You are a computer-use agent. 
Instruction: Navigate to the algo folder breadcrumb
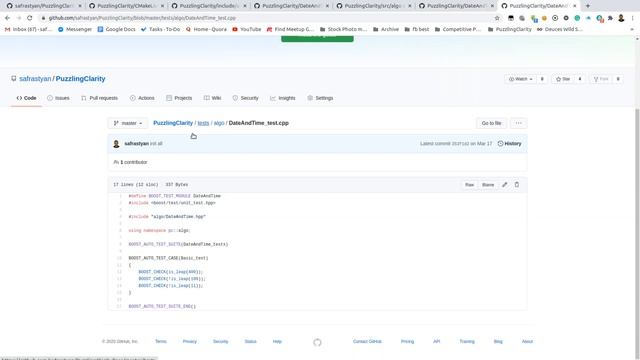[x=219, y=123]
